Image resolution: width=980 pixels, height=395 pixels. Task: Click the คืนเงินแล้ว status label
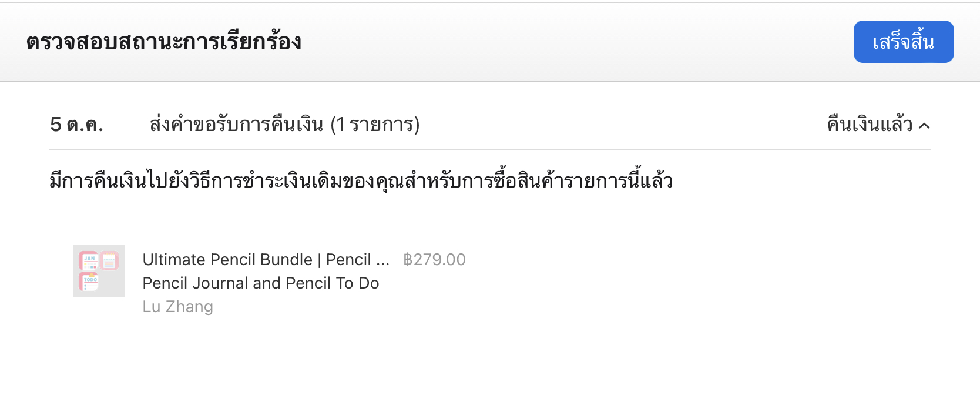[x=870, y=125]
